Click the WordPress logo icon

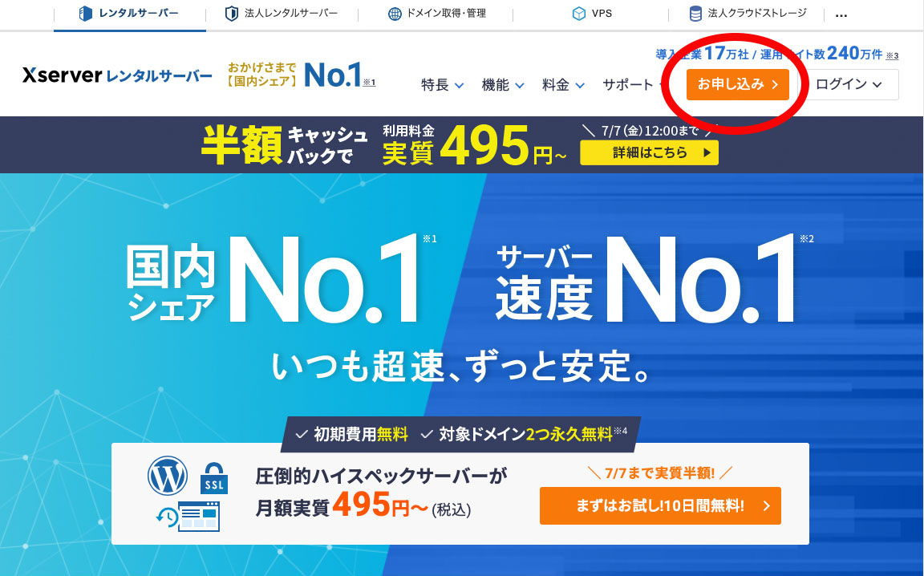(168, 475)
